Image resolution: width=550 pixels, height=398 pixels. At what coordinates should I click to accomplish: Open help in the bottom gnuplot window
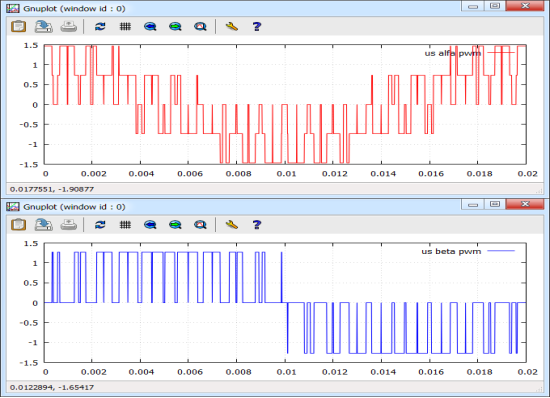tap(257, 224)
